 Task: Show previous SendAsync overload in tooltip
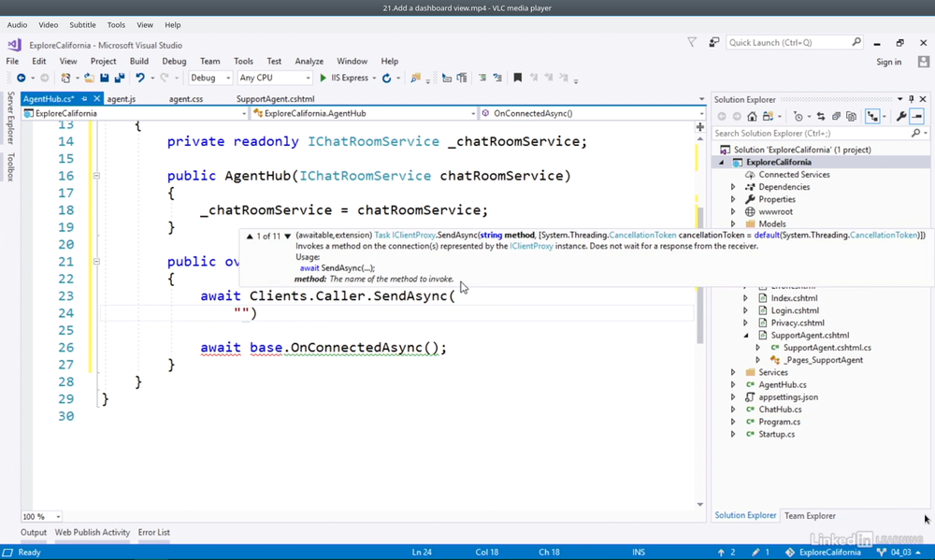[x=250, y=237]
